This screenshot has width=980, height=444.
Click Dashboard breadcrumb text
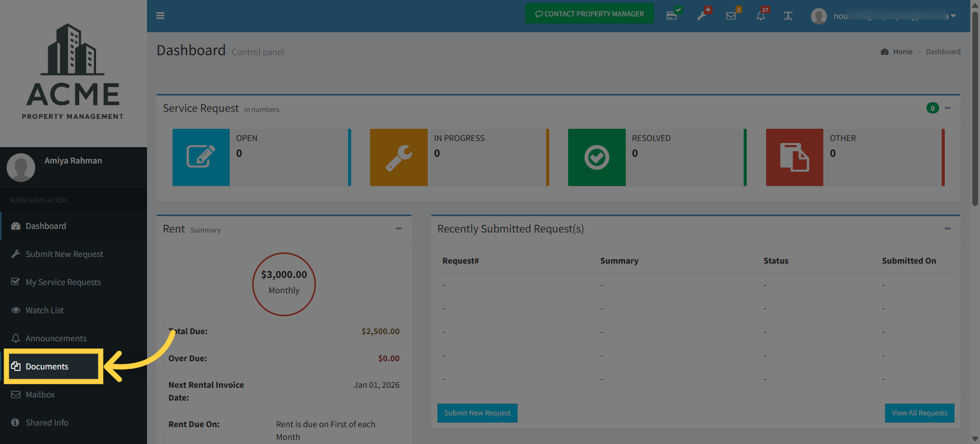(943, 52)
